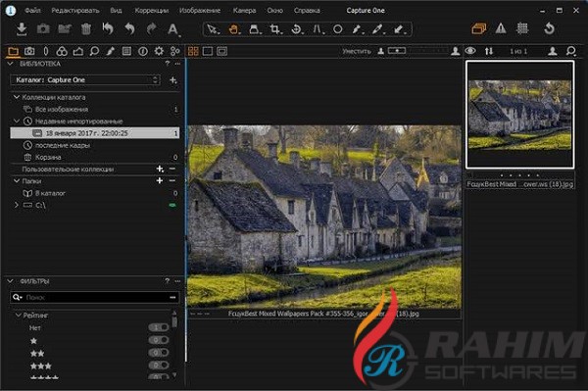588x391 pixels.
Task: Open the Local adjustments brush tab
Action: [110, 51]
